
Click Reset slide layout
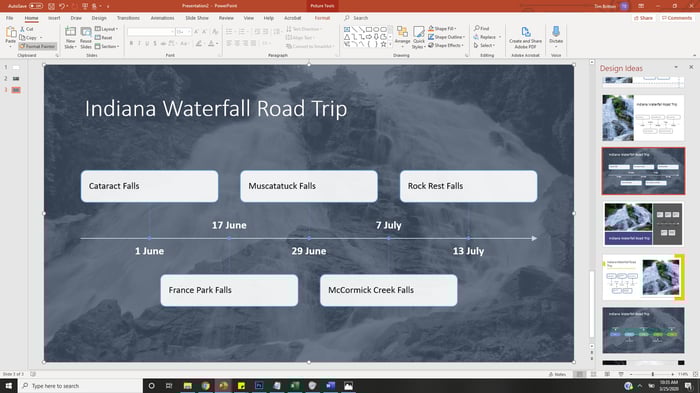(x=104, y=38)
